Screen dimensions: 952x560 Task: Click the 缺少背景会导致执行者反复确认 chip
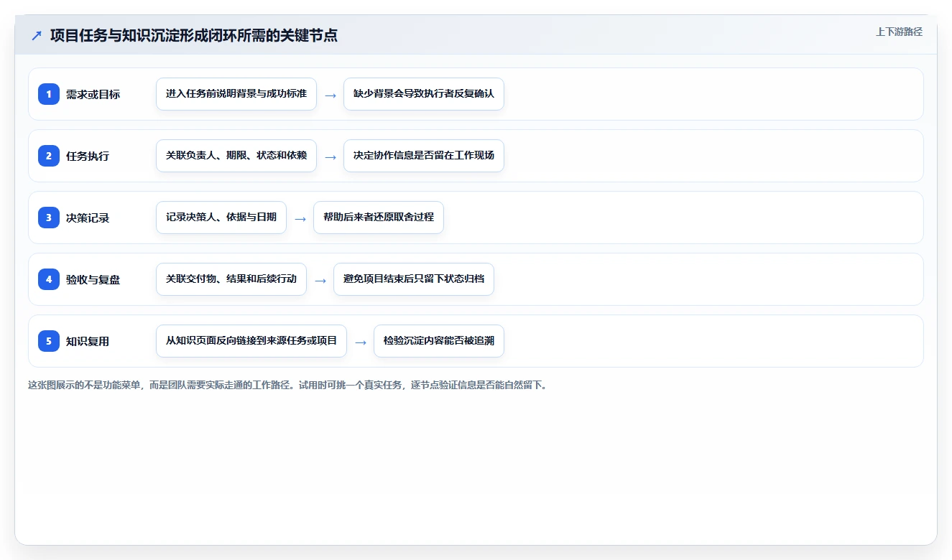tap(424, 94)
